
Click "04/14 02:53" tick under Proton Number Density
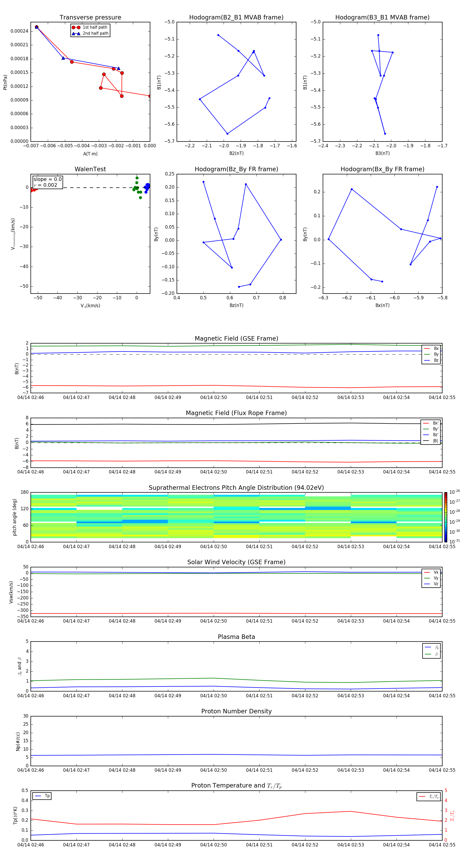pos(351,770)
